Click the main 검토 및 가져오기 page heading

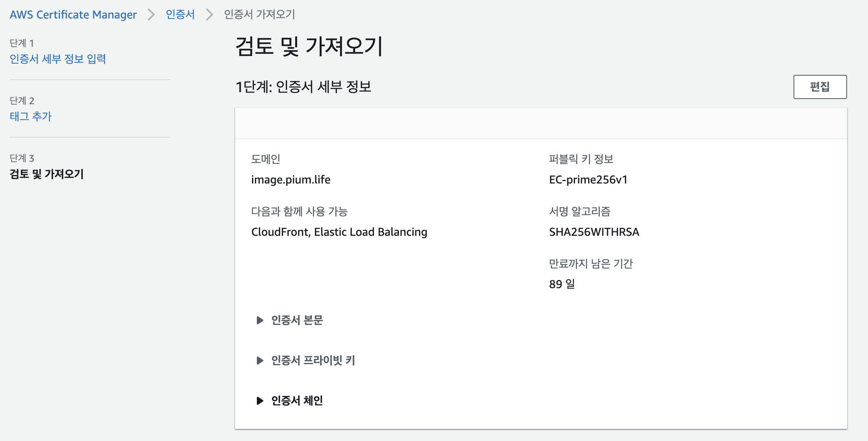tap(309, 46)
